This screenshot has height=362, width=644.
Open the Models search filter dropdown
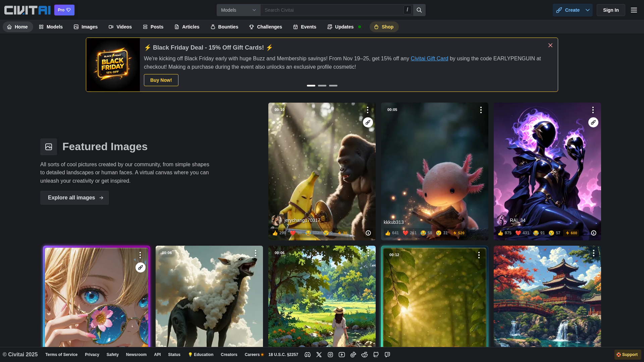coord(238,10)
